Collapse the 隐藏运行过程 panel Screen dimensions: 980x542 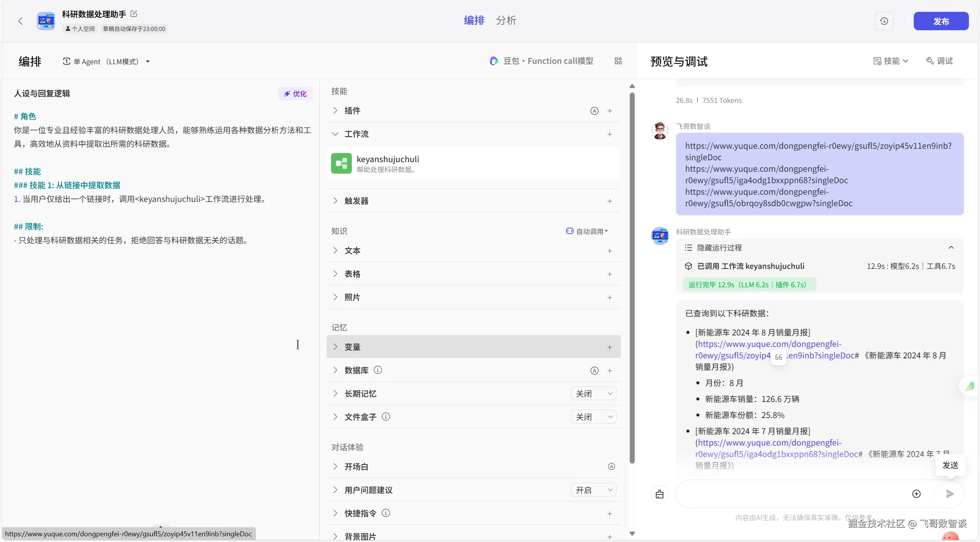pyautogui.click(x=951, y=247)
